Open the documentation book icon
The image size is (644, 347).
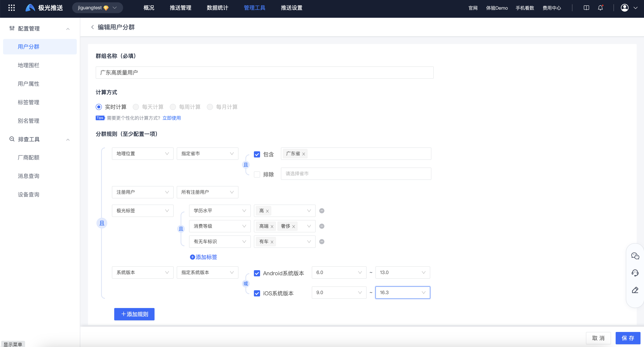tap(586, 8)
